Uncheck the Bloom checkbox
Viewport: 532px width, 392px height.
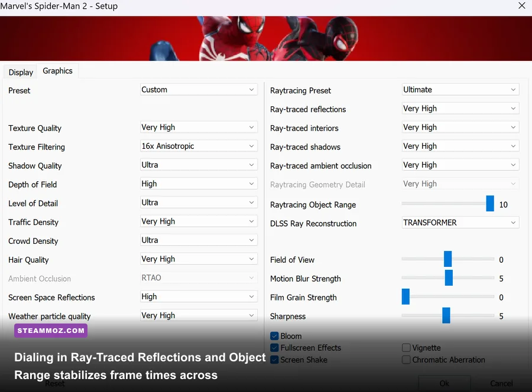click(274, 336)
